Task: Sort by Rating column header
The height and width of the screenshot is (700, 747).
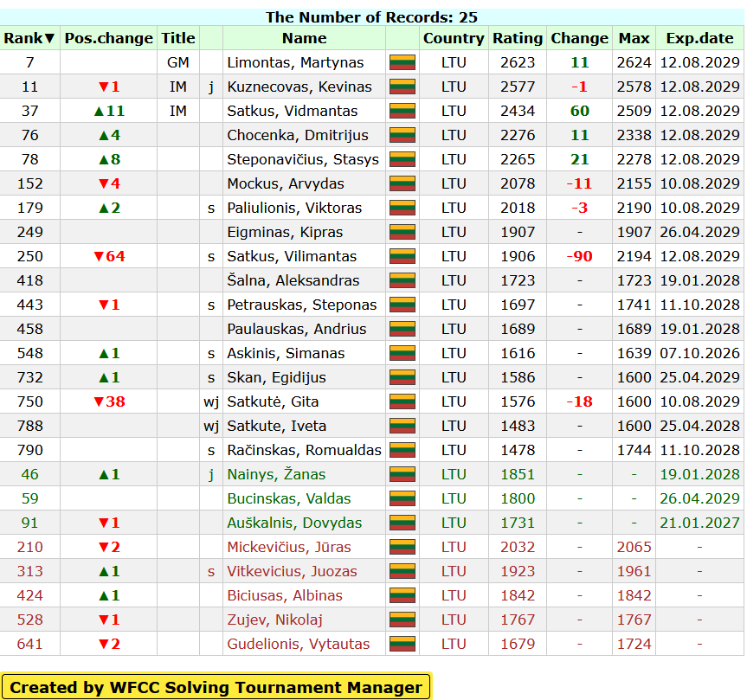Action: (x=518, y=38)
